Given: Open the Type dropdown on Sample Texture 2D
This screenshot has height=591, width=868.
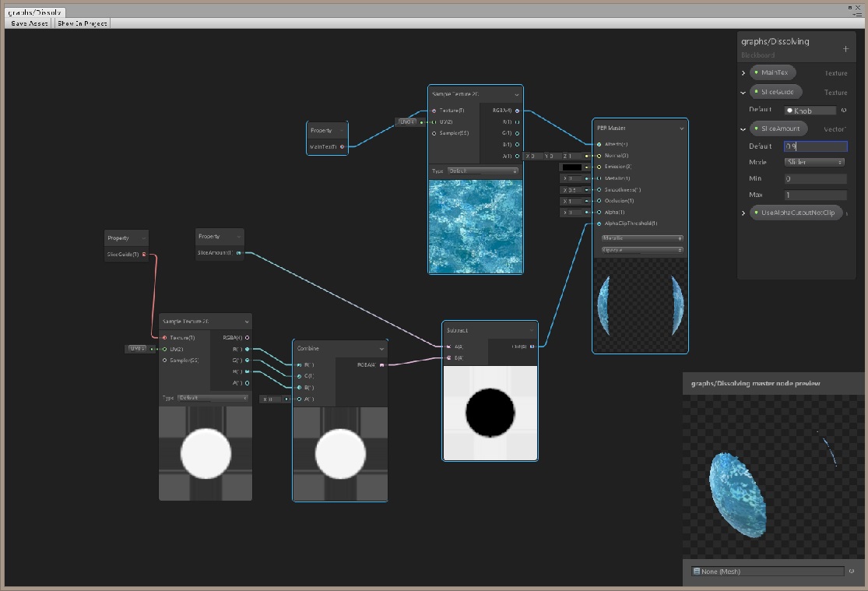Looking at the screenshot, I should coord(481,171).
